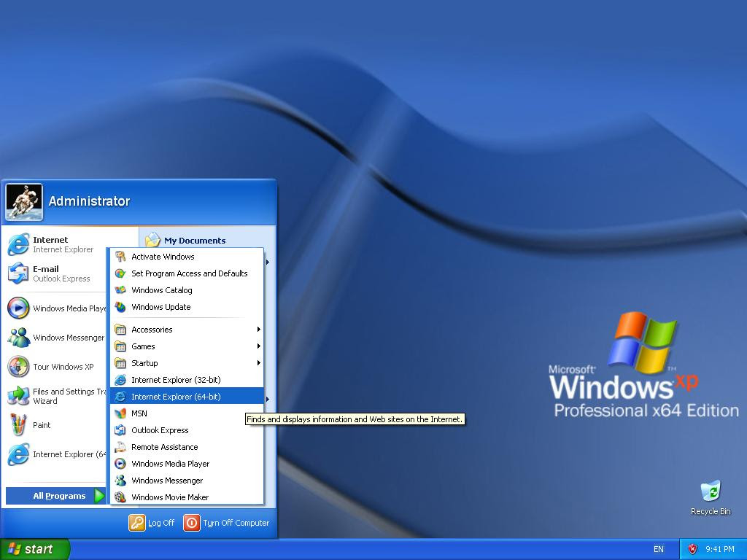Open Activate Windows from the programs list
The height and width of the screenshot is (560, 747).
click(x=187, y=257)
